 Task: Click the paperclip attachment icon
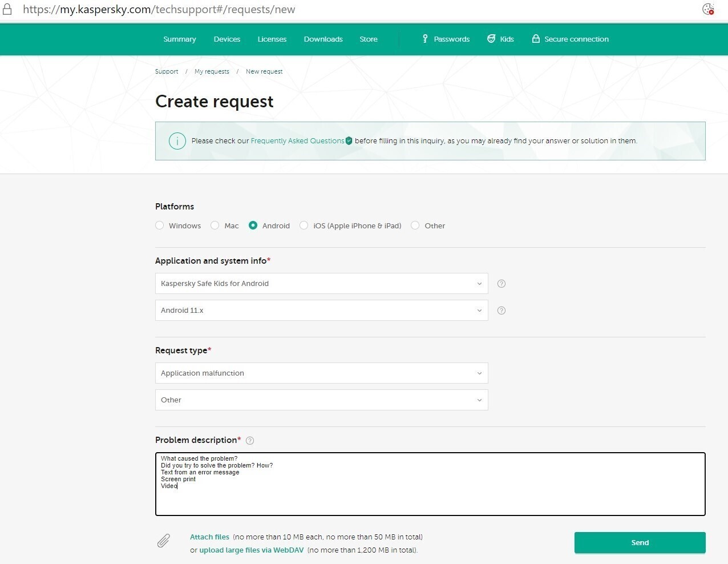click(164, 541)
